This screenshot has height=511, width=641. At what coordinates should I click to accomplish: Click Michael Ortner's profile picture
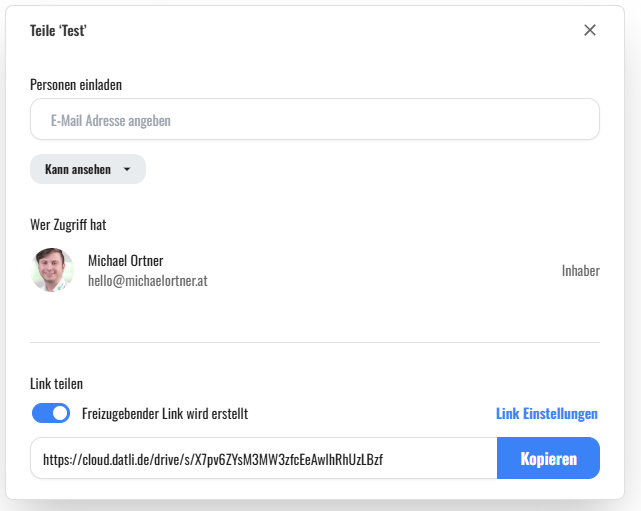pyautogui.click(x=52, y=270)
